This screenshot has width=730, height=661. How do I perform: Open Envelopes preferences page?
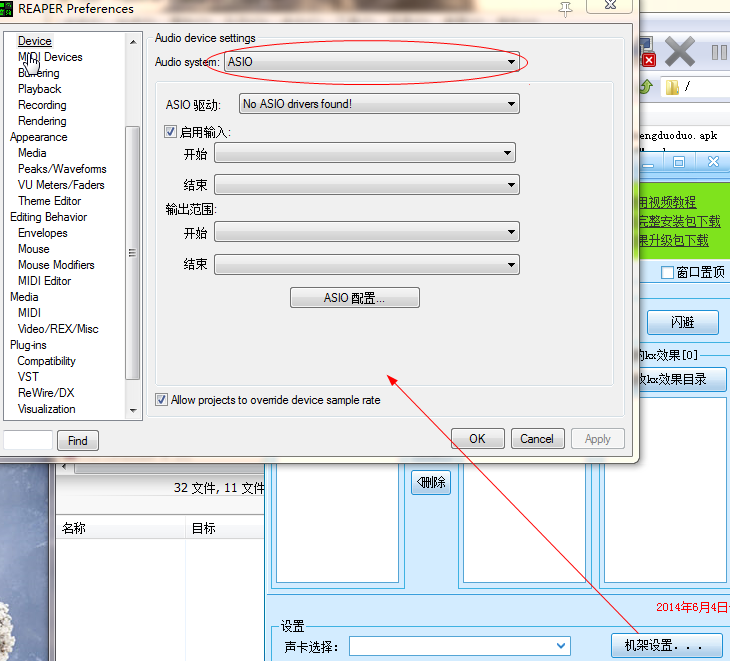coord(42,233)
